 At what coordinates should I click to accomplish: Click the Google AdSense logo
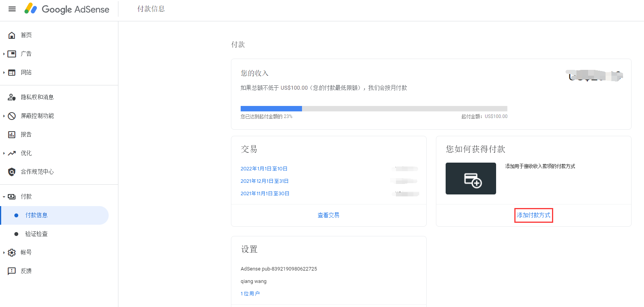point(67,9)
